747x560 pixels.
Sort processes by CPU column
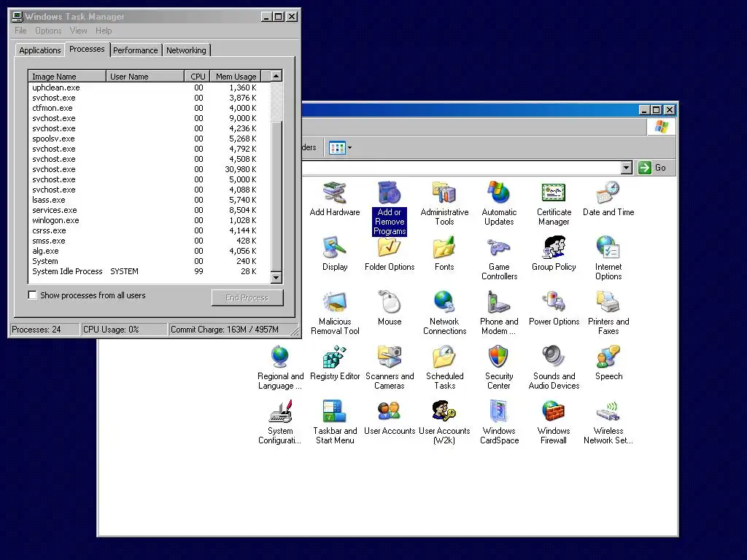click(x=197, y=76)
